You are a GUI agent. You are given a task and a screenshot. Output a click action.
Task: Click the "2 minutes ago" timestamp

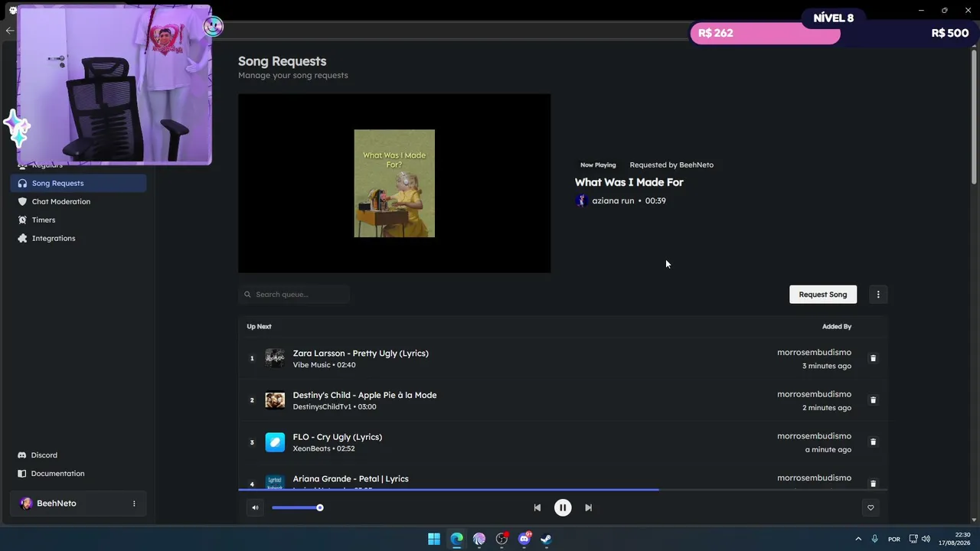[x=827, y=408]
